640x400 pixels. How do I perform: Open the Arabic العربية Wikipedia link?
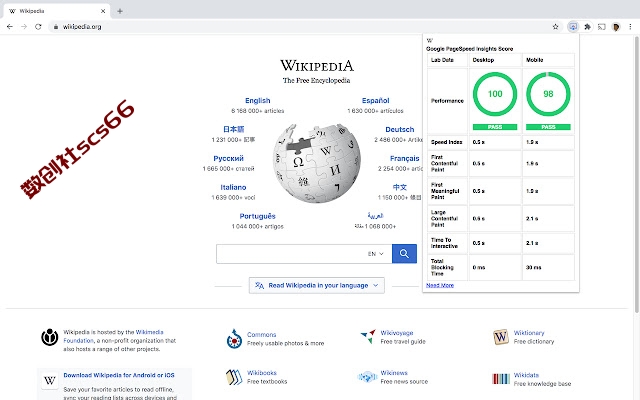(x=375, y=215)
